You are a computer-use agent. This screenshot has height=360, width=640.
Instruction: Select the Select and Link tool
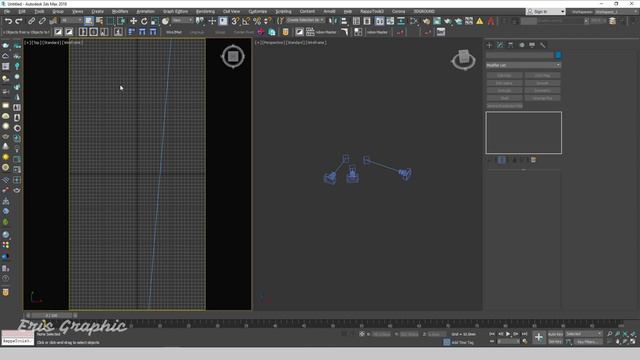pos(31,21)
